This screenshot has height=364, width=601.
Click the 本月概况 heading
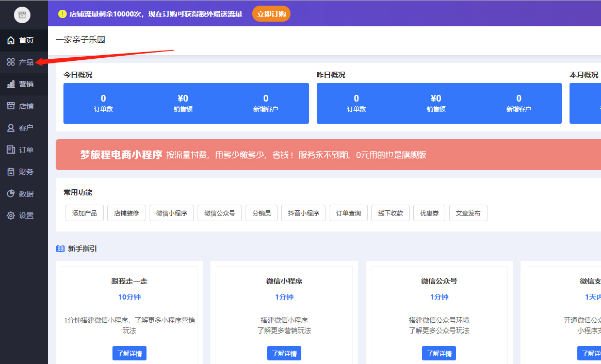pos(584,75)
